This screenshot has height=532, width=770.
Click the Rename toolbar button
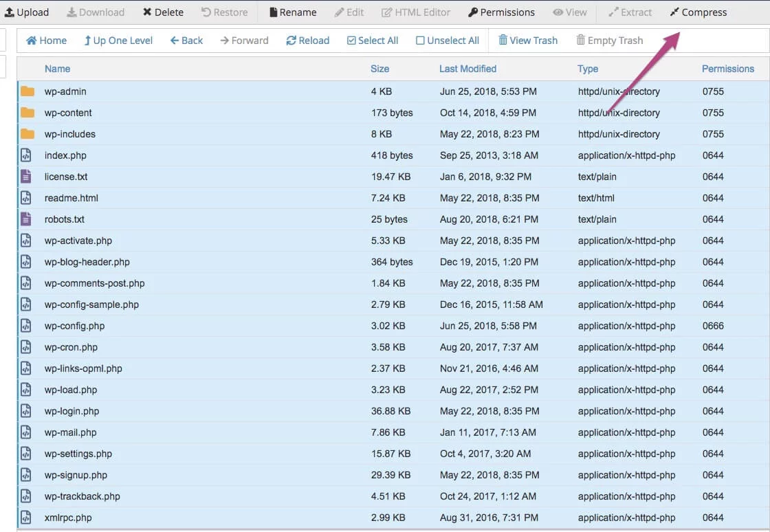pyautogui.click(x=293, y=12)
